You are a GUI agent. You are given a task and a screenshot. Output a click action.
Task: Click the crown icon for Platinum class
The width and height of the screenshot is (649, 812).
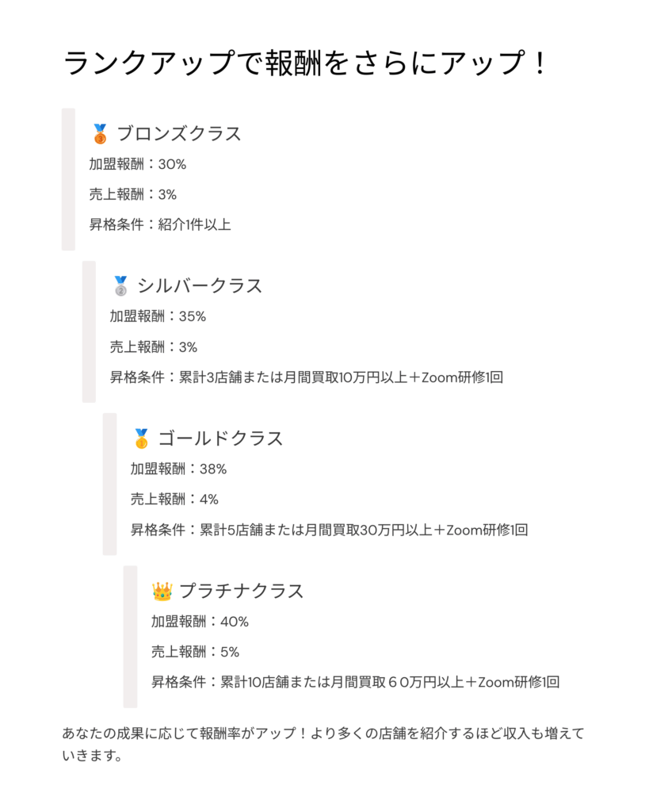click(x=162, y=591)
